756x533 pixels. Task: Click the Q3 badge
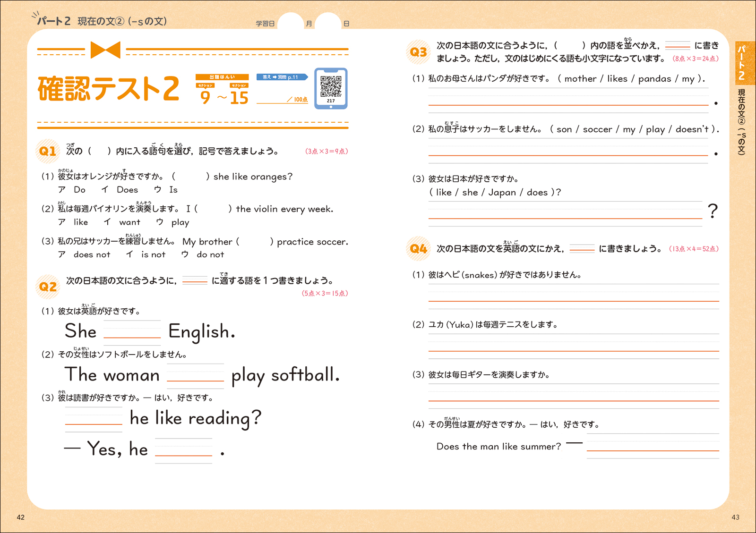pyautogui.click(x=418, y=51)
